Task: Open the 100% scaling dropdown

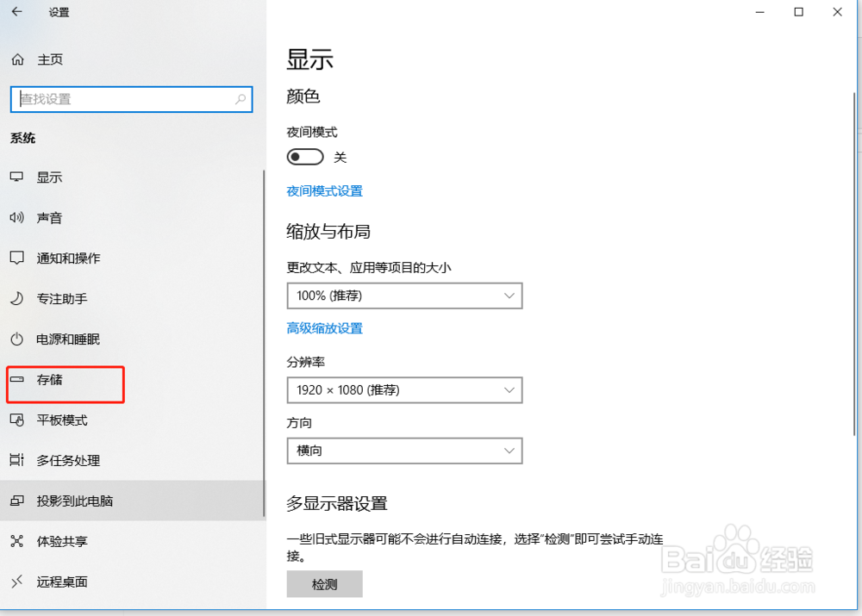Action: click(404, 296)
